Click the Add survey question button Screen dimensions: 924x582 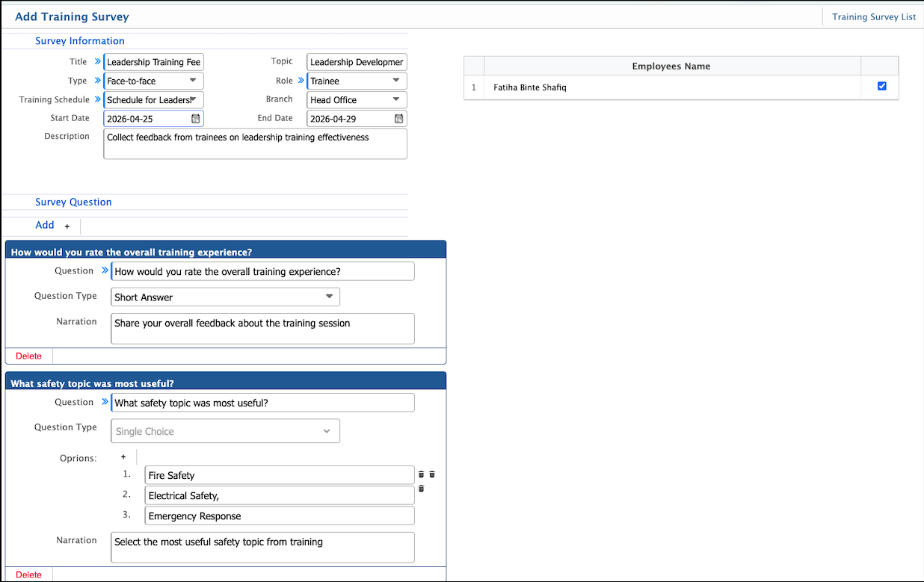[x=45, y=225]
